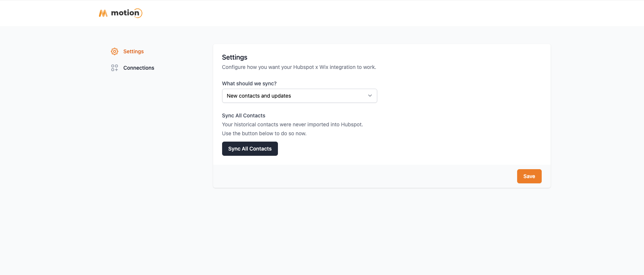Click the "historical contacts were never imported" text
This screenshot has width=644, height=275.
(x=292, y=124)
